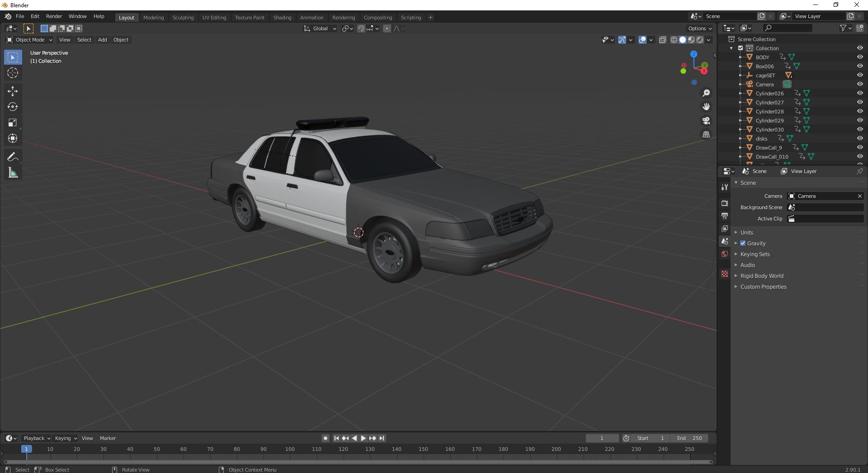Toggle the camera view icon
Image resolution: width=868 pixels, height=473 pixels.
(706, 121)
